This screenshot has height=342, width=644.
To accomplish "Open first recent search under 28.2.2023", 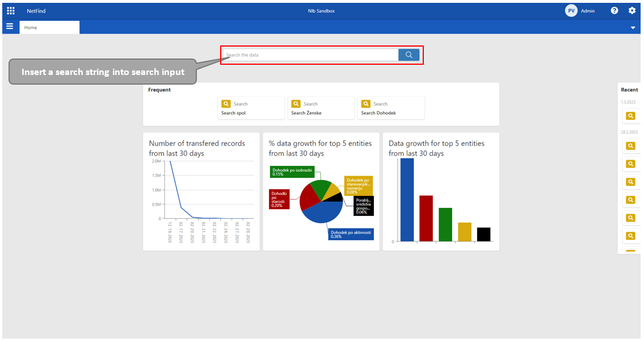I will coord(630,146).
